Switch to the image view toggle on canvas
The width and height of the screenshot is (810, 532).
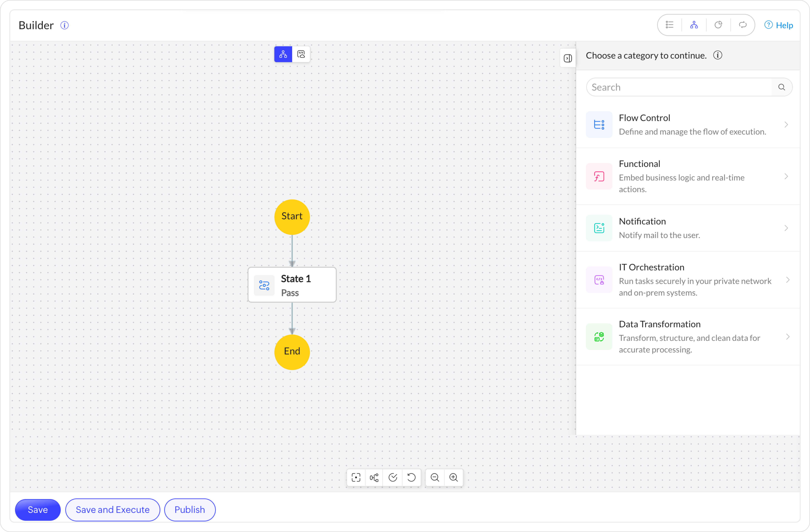coord(301,54)
